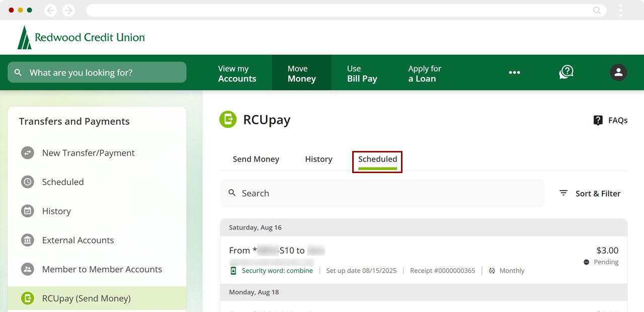Click the address bar search magnifier

coord(597,10)
